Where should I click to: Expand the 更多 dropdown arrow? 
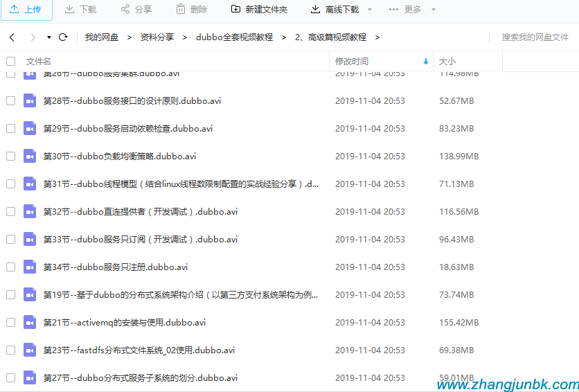click(434, 10)
